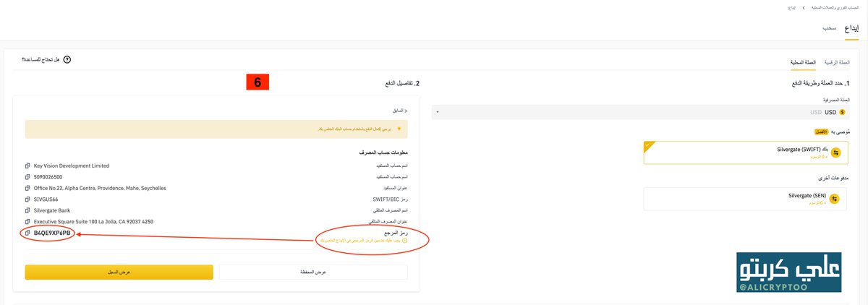The height and width of the screenshot is (305, 868).
Task: Copy the reference code B4QE9XP6PB
Action: pyautogui.click(x=27, y=233)
